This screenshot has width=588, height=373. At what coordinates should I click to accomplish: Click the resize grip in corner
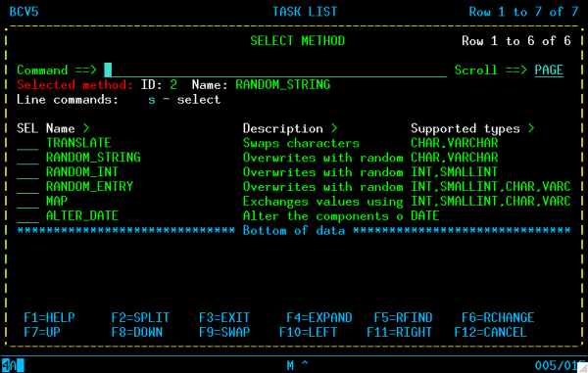coord(582,367)
